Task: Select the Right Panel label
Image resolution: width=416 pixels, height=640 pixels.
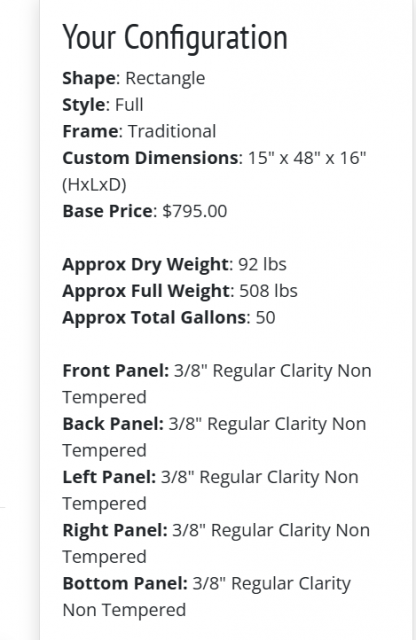Action: click(115, 531)
